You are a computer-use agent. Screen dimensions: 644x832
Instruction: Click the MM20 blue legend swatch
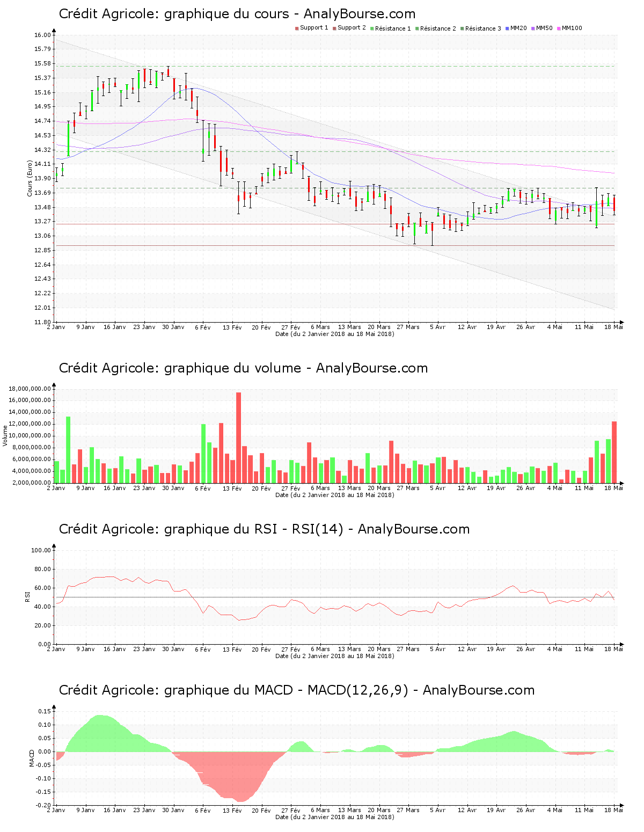point(508,28)
